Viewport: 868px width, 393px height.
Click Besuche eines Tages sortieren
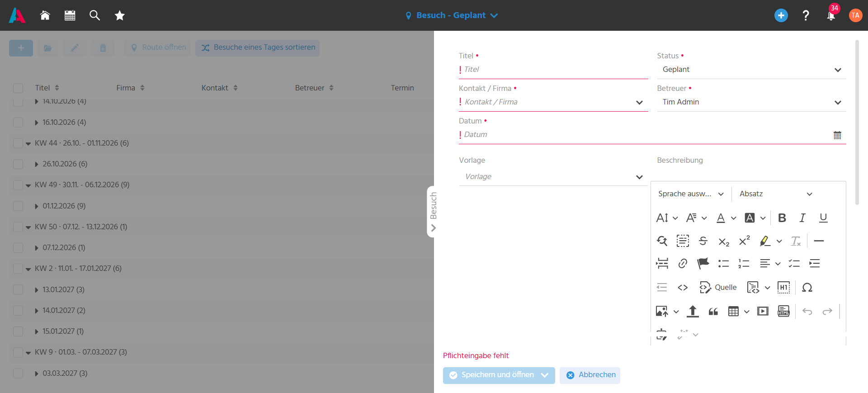click(258, 48)
